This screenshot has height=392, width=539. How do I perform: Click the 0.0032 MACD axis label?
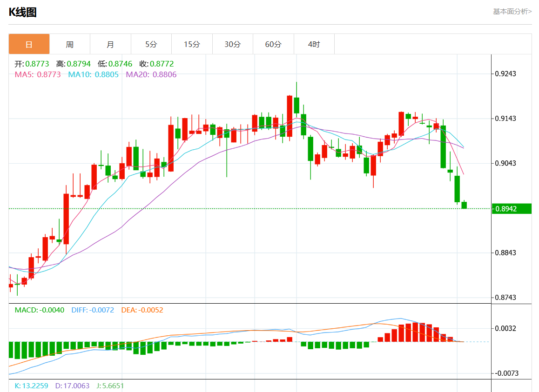pyautogui.click(x=505, y=328)
